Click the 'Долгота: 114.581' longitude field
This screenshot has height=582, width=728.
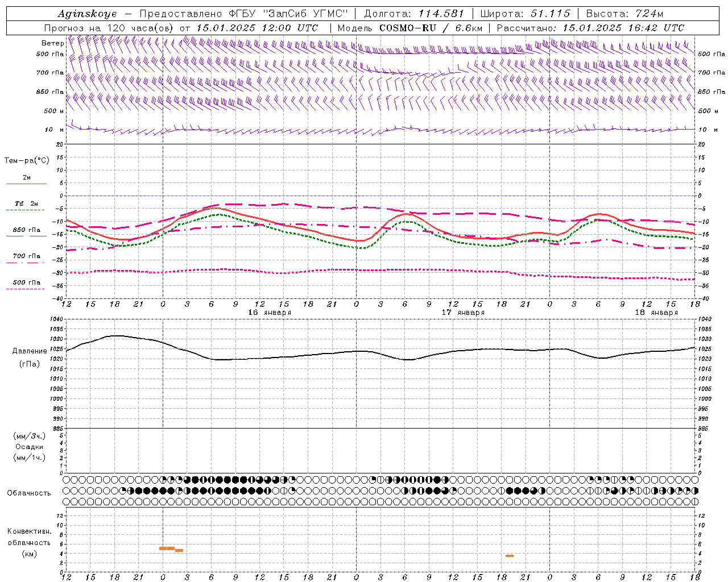414,14
